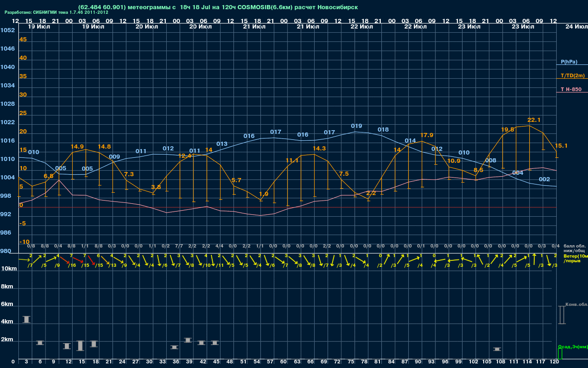588x368 pixels.
Task: Click the -10 temperature axis value
Action: (24, 242)
